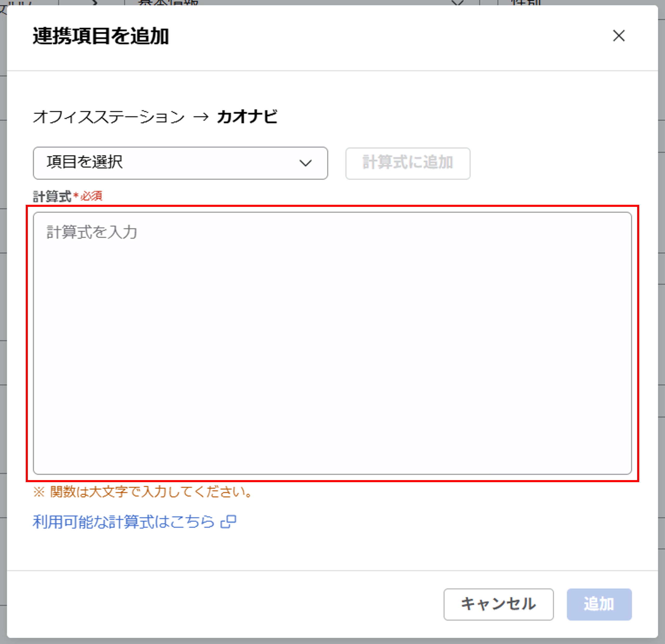Click the 計算式 必須 field label
Viewport: 665px width, 644px height.
pyautogui.click(x=68, y=196)
